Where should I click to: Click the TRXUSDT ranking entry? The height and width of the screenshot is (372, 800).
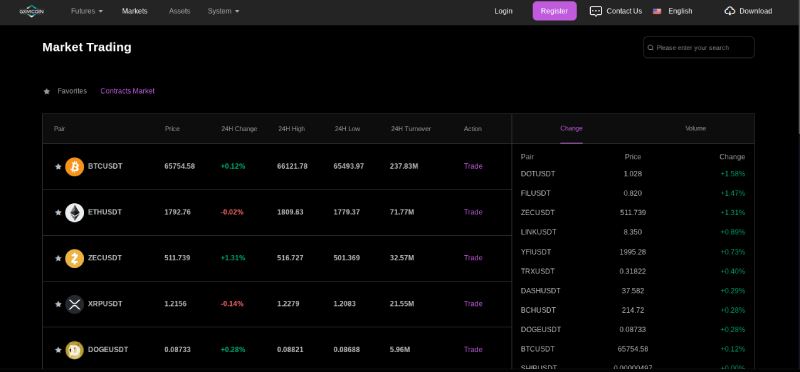[x=633, y=271]
